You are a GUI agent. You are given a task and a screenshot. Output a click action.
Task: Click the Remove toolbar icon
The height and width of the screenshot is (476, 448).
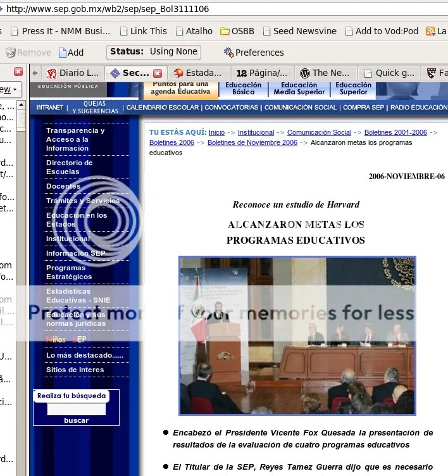(x=11, y=53)
